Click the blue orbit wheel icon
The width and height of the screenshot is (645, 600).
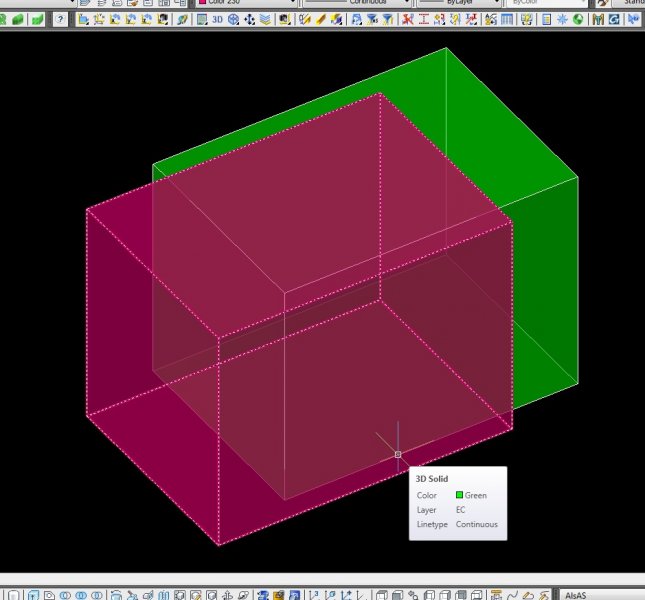click(x=233, y=19)
